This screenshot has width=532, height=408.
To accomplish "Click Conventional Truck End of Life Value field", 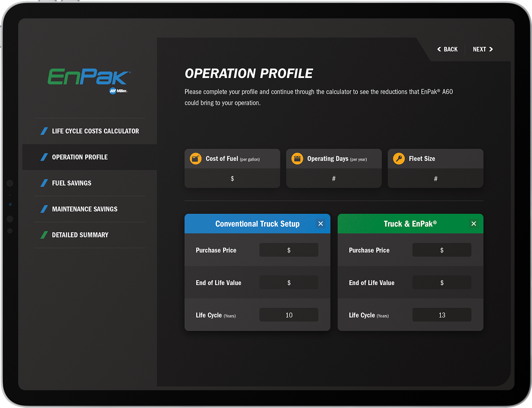I will tap(289, 282).
